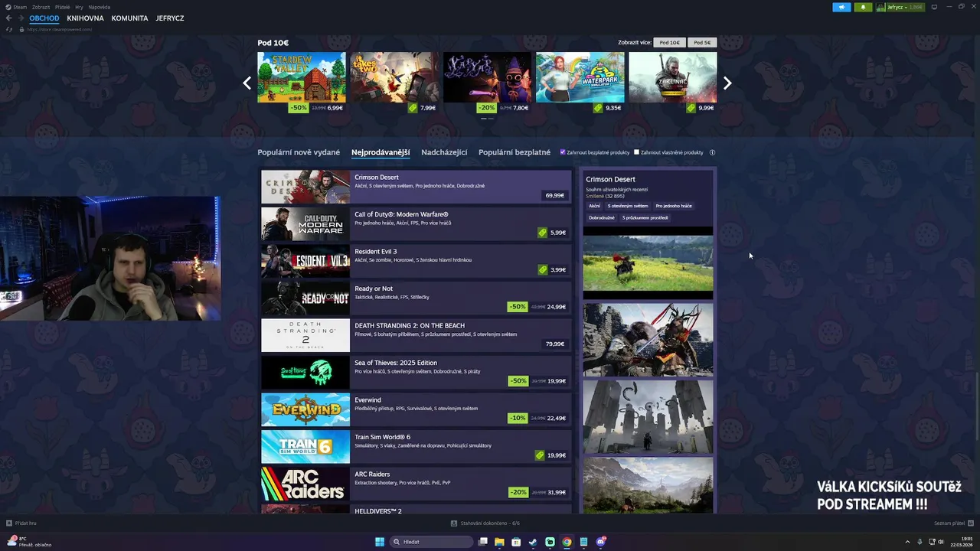Image resolution: width=980 pixels, height=551 pixels.
Task: Open the Resident Evil 3 row
Action: [416, 261]
